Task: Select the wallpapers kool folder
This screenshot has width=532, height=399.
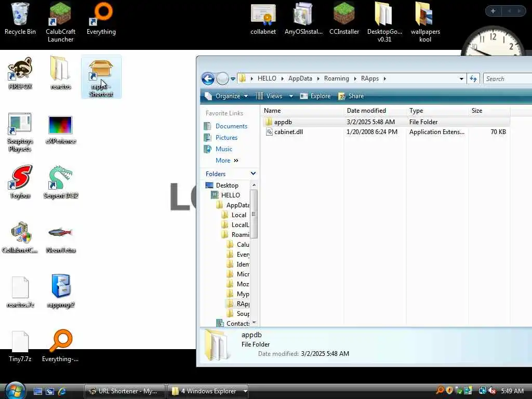Action: coord(425,22)
